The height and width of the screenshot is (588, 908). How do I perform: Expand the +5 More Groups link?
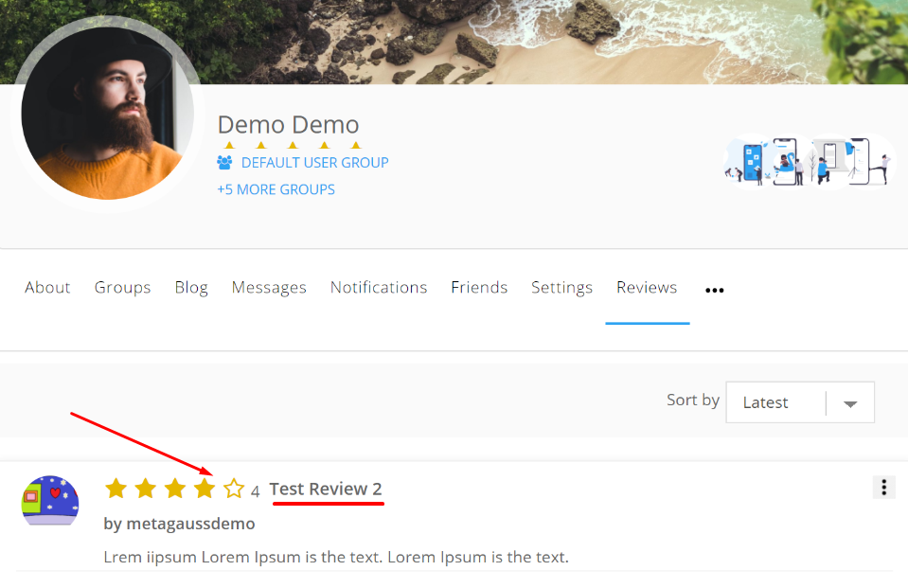[276, 190]
